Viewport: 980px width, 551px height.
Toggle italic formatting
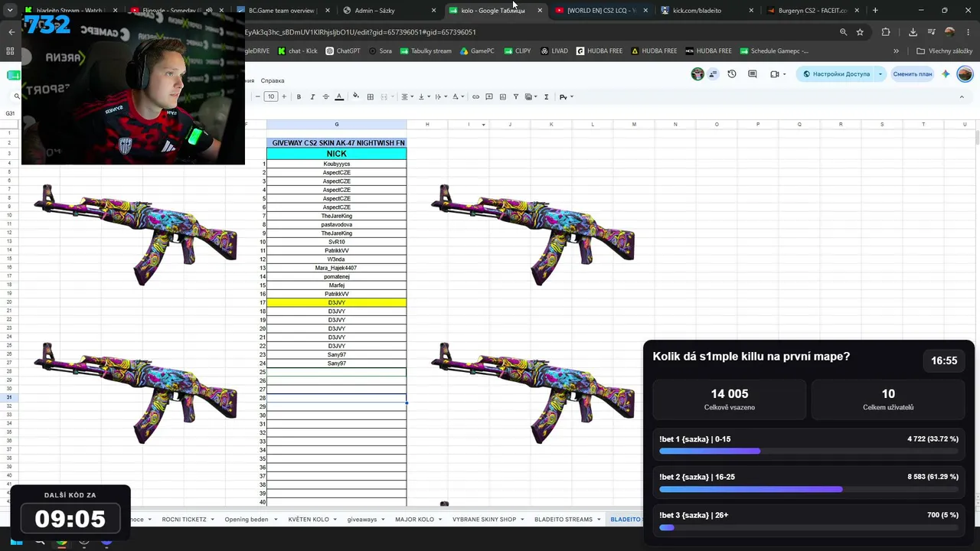pos(312,96)
